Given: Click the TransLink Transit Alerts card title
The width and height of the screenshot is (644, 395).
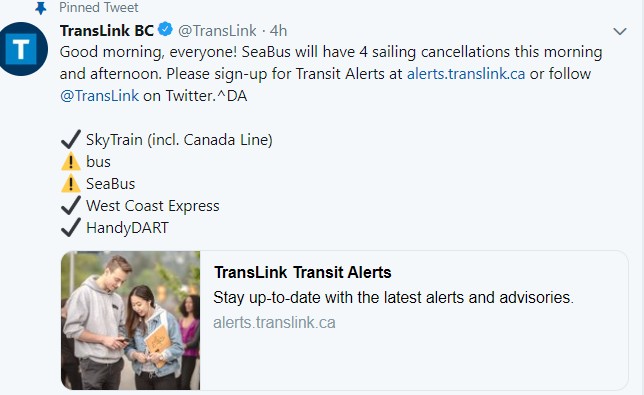Looking at the screenshot, I should coord(303,272).
